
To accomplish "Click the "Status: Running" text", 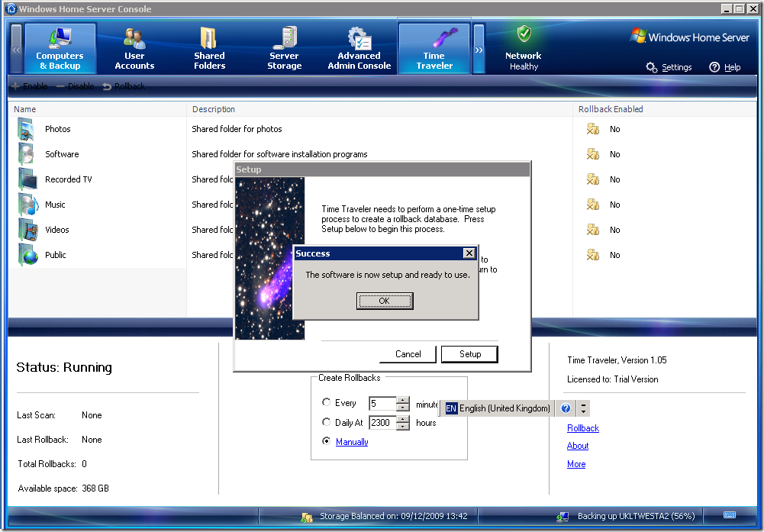I will (64, 367).
